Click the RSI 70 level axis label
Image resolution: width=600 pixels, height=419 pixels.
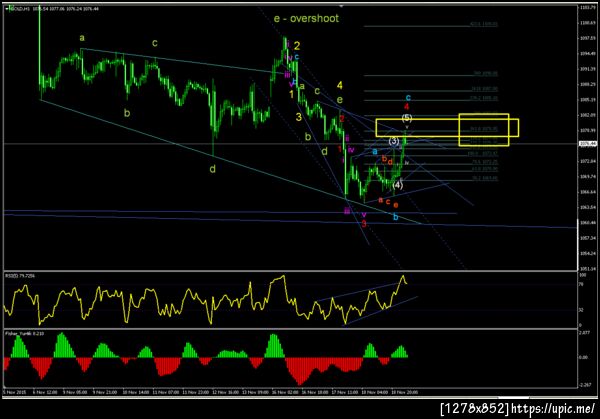[x=581, y=284]
